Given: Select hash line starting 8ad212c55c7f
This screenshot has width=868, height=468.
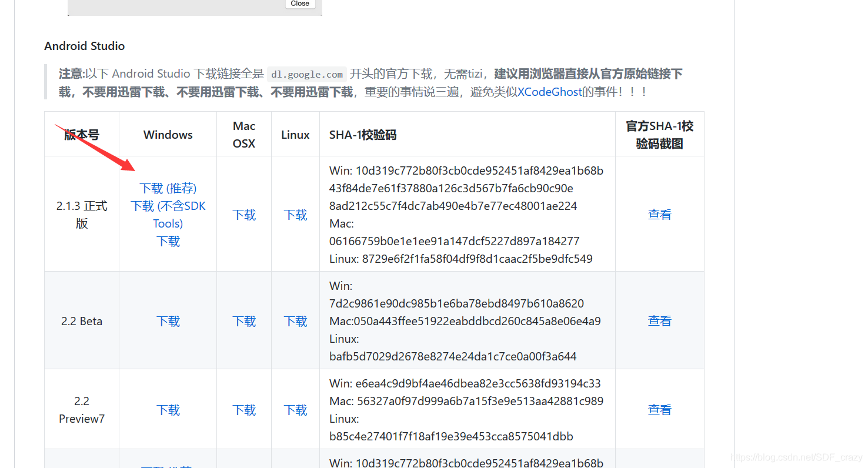Looking at the screenshot, I should [x=453, y=206].
